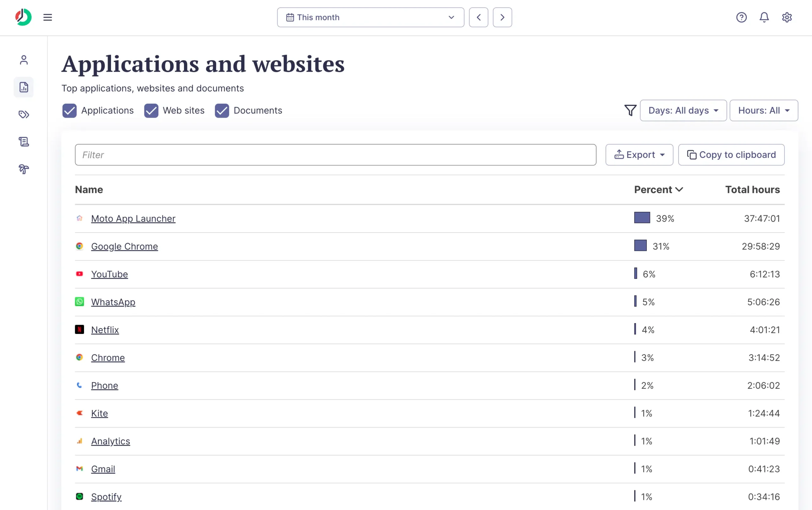The image size is (812, 510).
Task: Uncheck the Applications checkbox
Action: (x=69, y=111)
